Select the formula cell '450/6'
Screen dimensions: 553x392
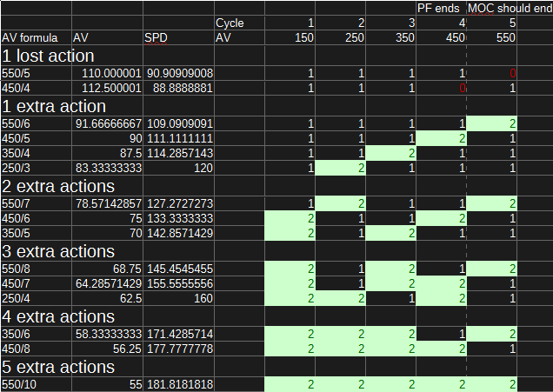[x=36, y=218]
